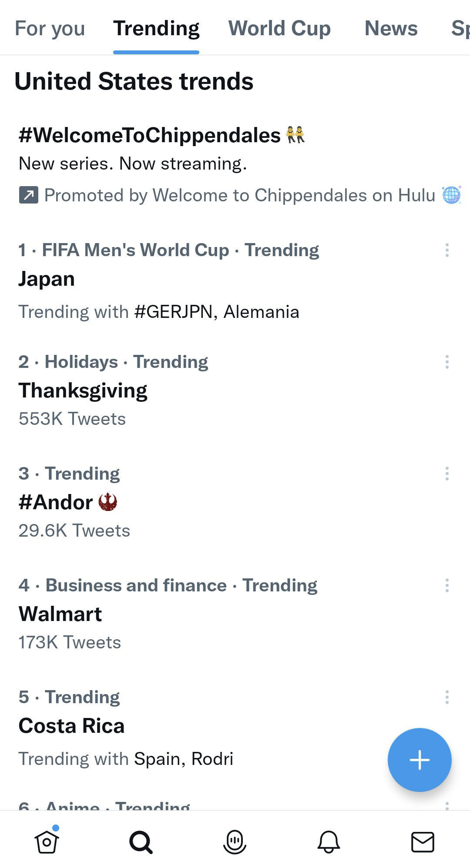Open more options for Thanksgiving trend
Viewport: 470px width, 868px height.
[447, 362]
